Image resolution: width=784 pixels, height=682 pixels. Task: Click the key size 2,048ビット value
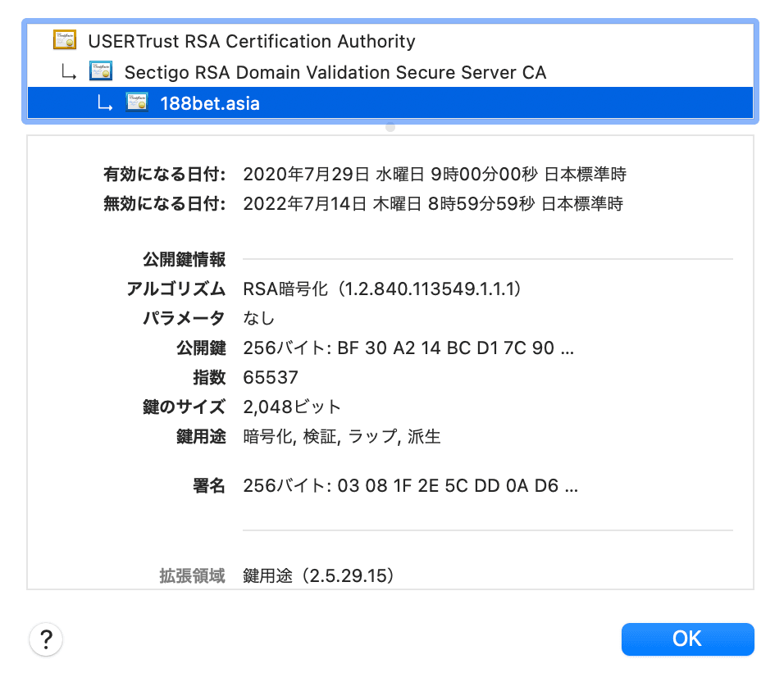click(x=292, y=407)
